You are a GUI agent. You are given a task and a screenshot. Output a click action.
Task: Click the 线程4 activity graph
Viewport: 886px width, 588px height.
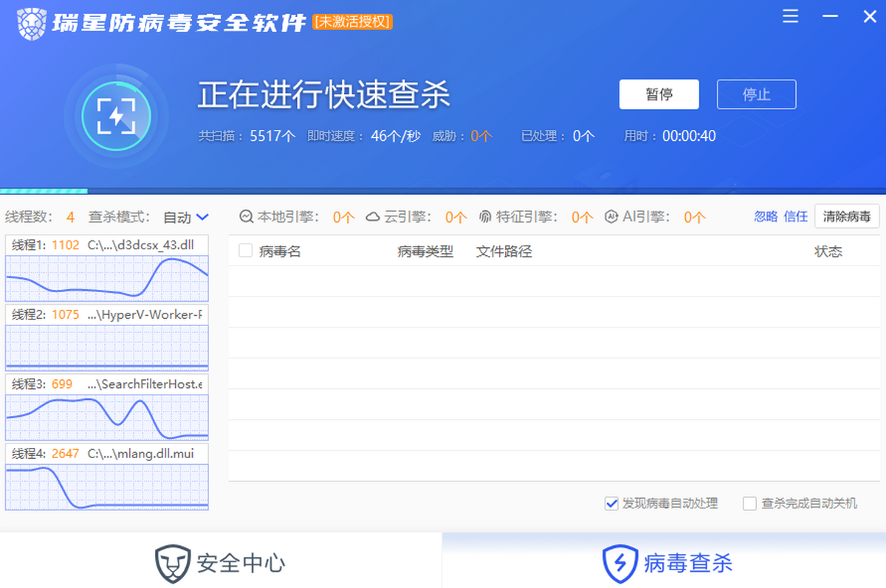[107, 486]
